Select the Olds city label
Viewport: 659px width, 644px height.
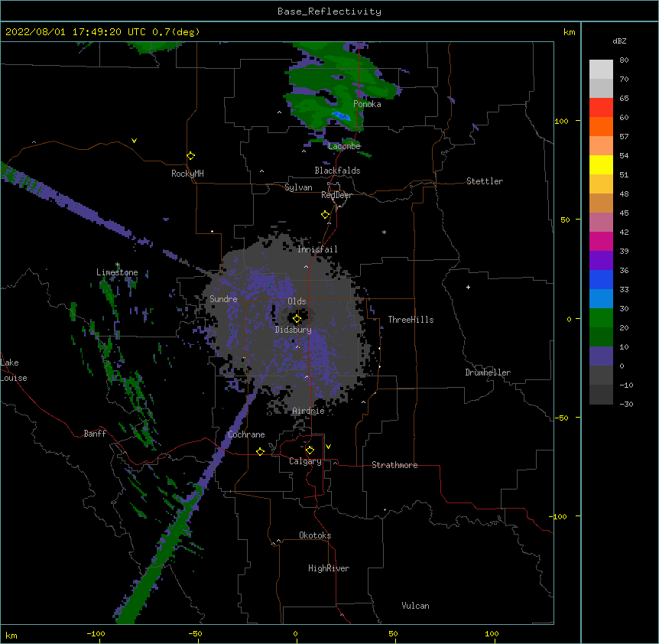(x=297, y=301)
